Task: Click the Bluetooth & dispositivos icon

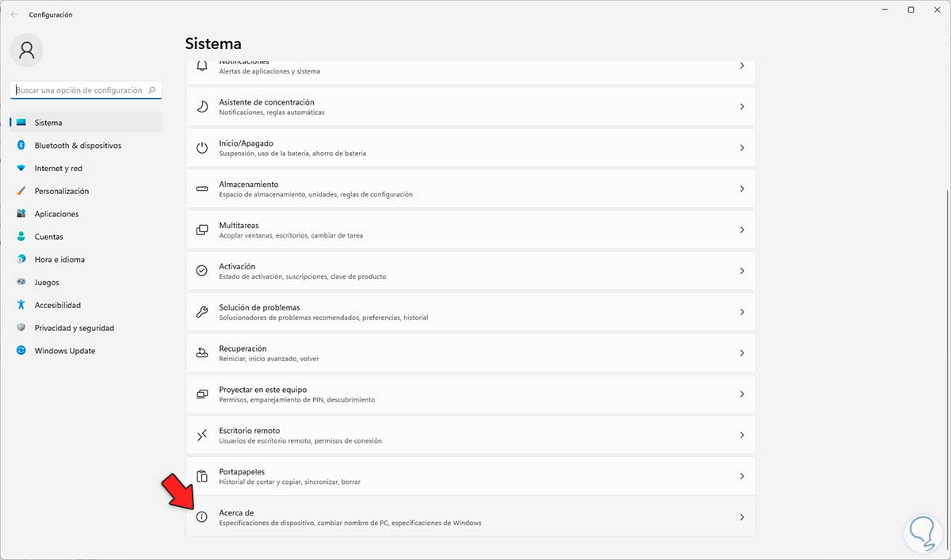Action: click(x=21, y=146)
